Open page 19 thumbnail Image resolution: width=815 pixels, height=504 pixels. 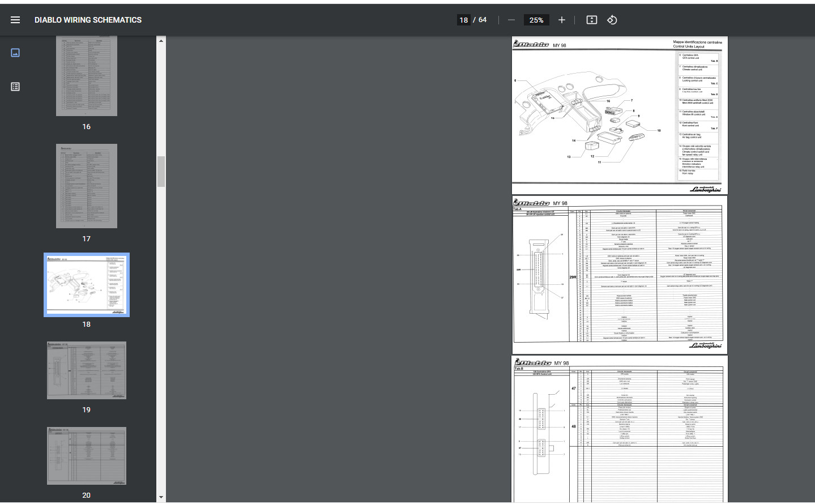[87, 370]
